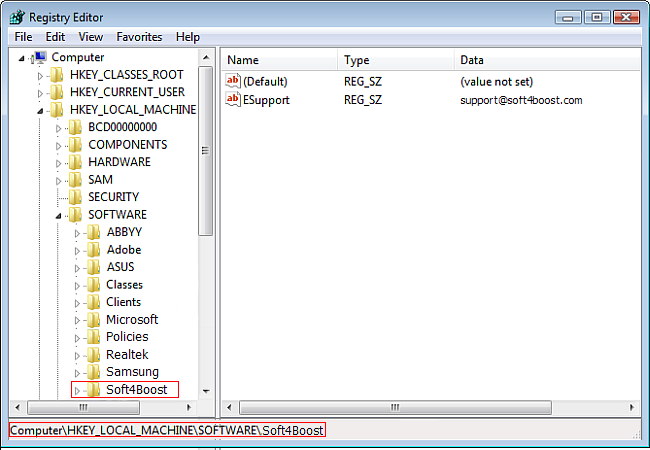
Task: Click the tree pane vertical scrollbar thumb
Action: click(206, 151)
